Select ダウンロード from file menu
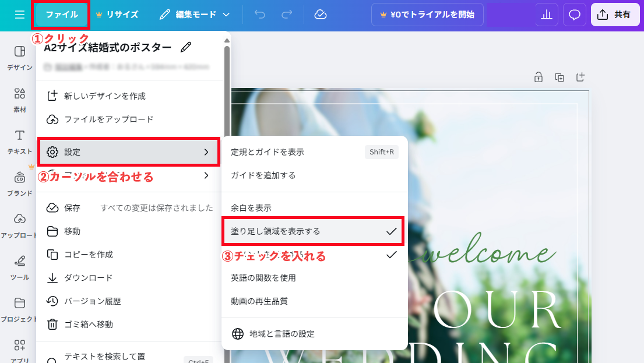This screenshot has width=644, height=363. (x=89, y=278)
